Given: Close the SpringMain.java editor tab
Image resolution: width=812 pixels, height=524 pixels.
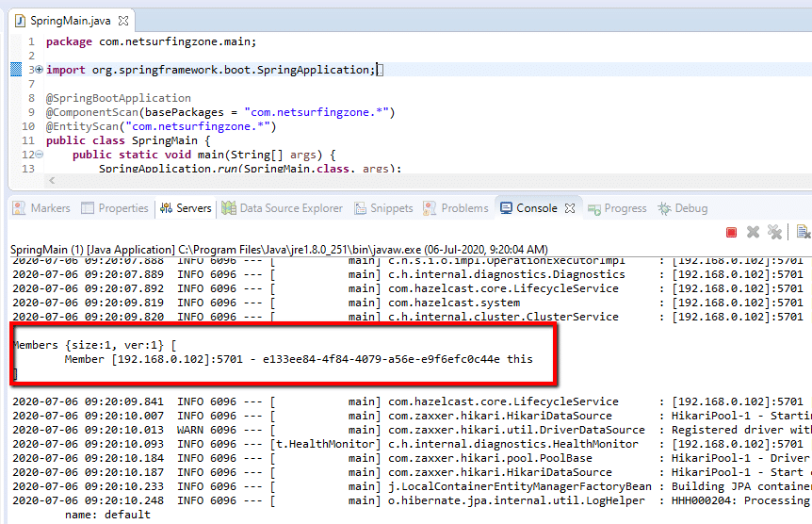Looking at the screenshot, I should click(x=124, y=20).
